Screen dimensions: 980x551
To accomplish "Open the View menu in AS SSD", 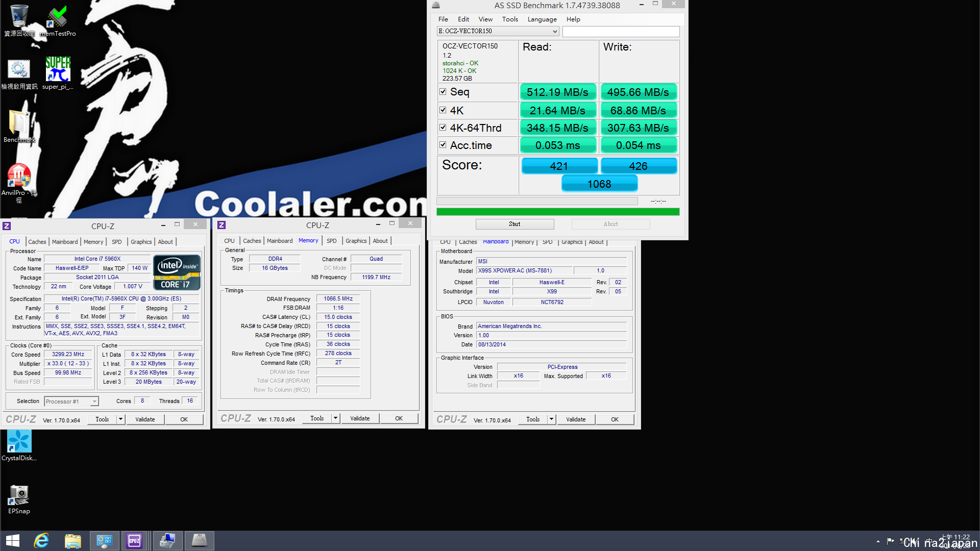I will point(485,19).
